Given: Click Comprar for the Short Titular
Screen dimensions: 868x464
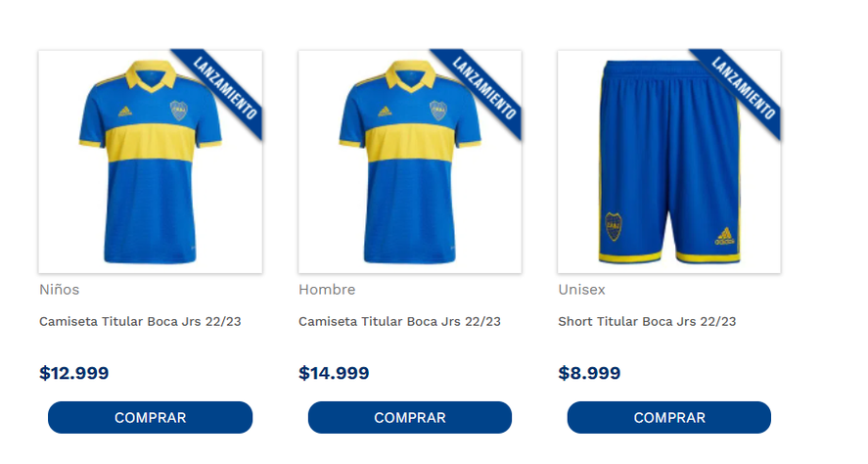Looking at the screenshot, I should [x=669, y=417].
